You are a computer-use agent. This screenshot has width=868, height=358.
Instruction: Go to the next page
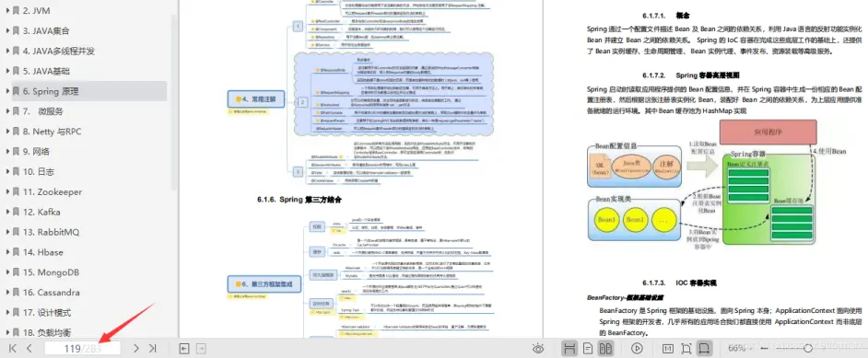(x=136, y=349)
